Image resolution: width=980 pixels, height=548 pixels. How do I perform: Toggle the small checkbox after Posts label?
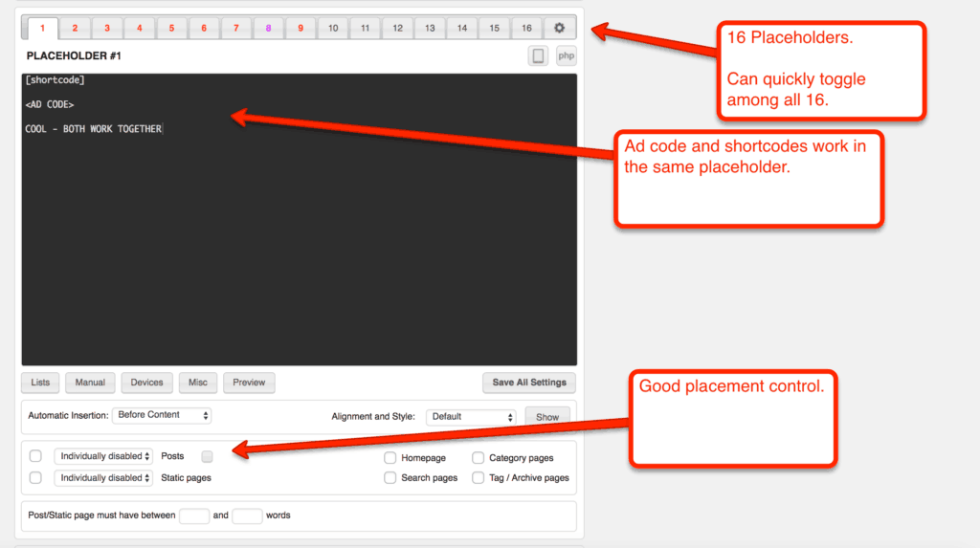(207, 457)
